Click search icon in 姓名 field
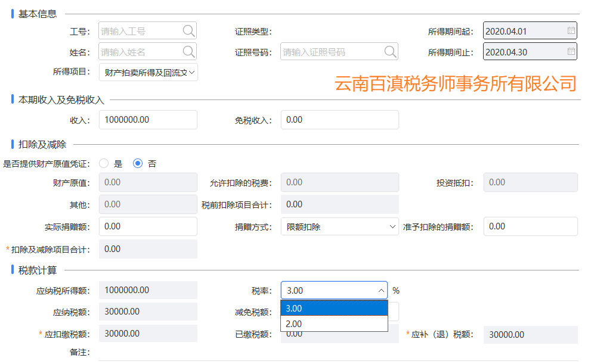The width and height of the screenshot is (594, 364). point(188,51)
